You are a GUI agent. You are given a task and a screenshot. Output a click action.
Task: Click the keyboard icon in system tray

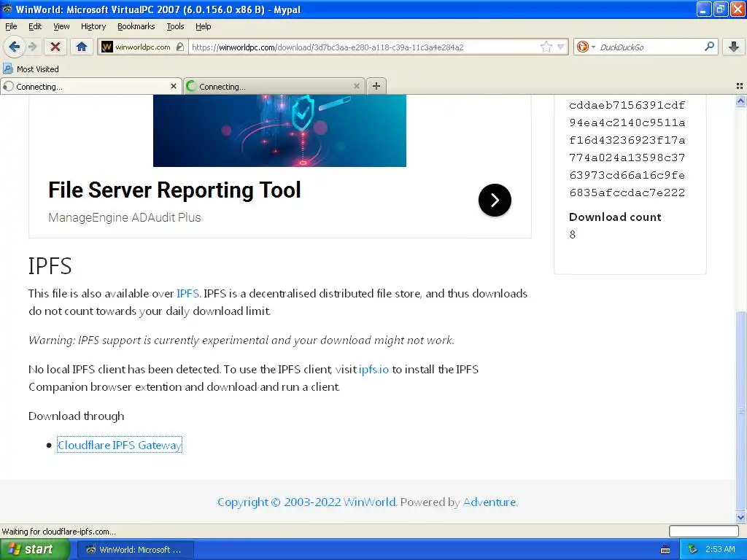665,550
